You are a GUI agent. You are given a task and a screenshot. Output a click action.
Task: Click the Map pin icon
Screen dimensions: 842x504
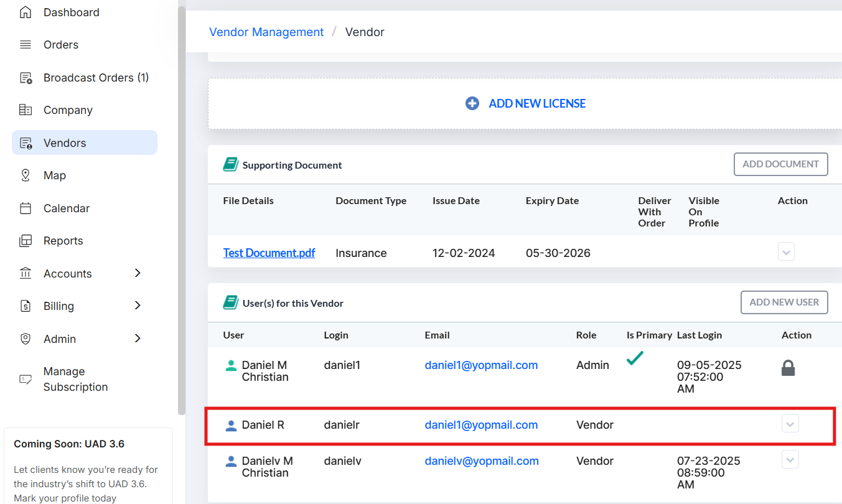coord(26,175)
